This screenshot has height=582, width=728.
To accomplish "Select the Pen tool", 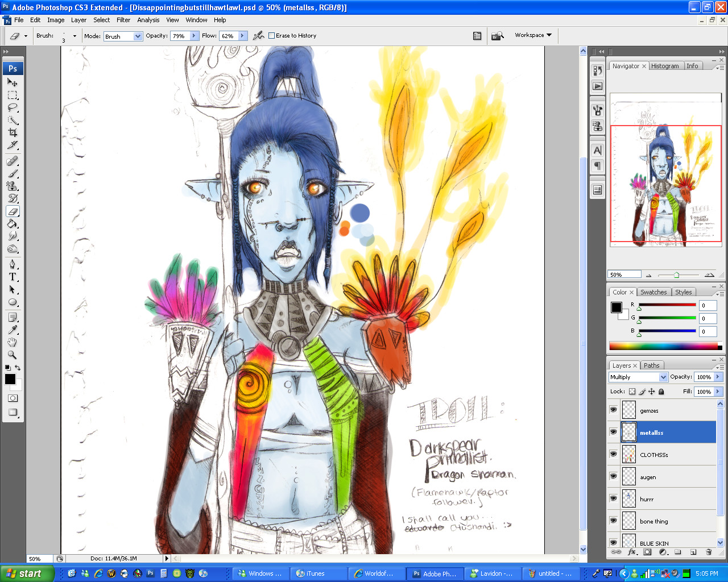I will click(13, 265).
